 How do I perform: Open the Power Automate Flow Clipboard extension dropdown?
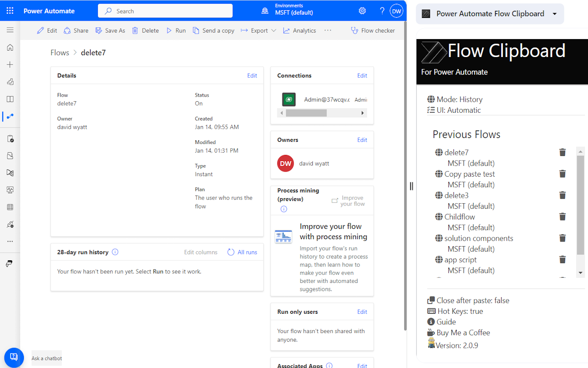point(554,14)
